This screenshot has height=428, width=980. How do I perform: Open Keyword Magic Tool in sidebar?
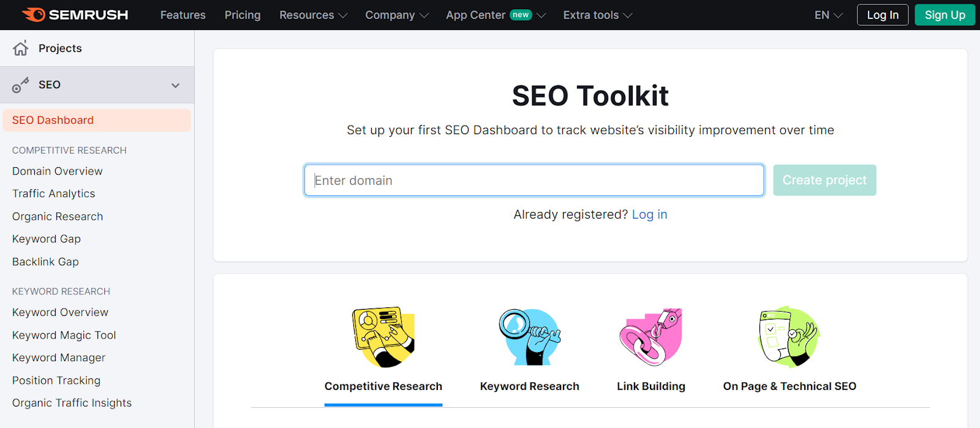pos(64,335)
